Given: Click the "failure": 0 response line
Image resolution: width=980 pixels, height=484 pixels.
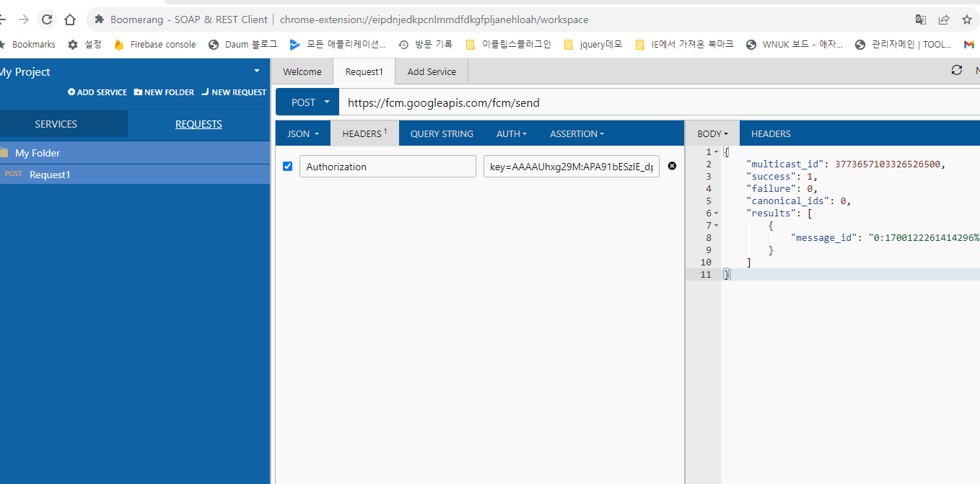Looking at the screenshot, I should [x=782, y=189].
